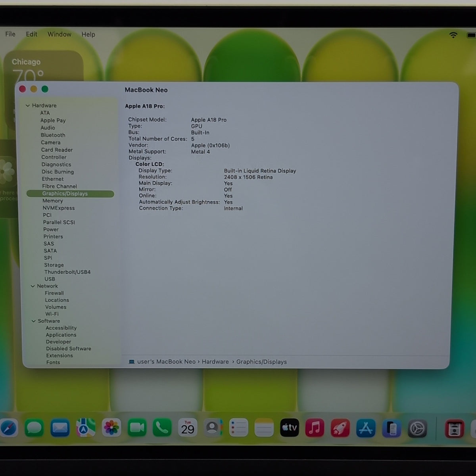Select Wi-Fi under Network in sidebar
The image size is (476, 476).
tap(52, 314)
